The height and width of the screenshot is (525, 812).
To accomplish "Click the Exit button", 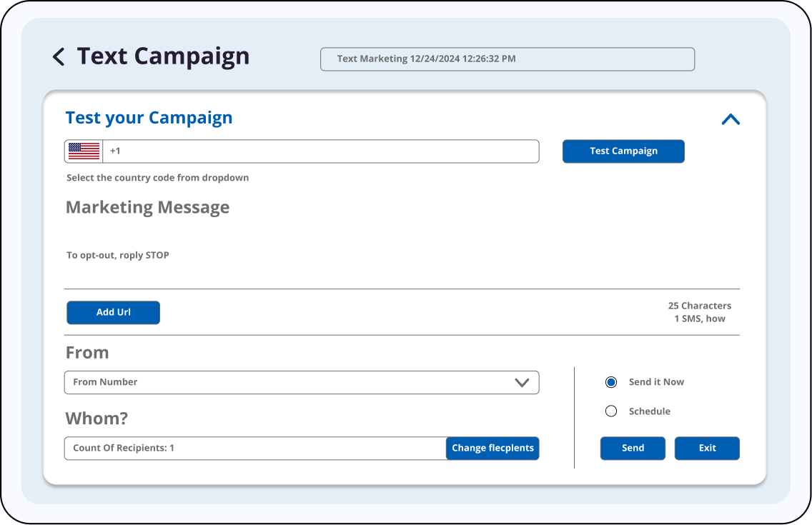I will pos(707,449).
